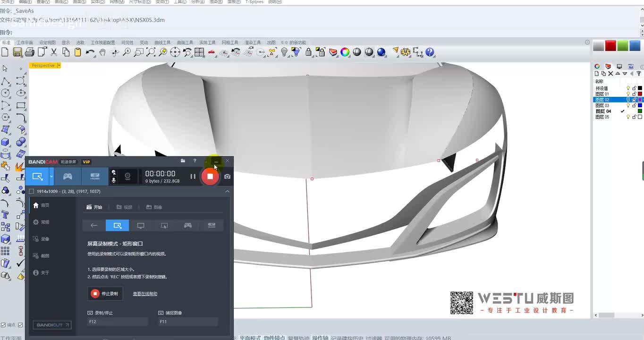Click the BANDICUT button
Image resolution: width=644 pixels, height=340 pixels.
point(52,325)
